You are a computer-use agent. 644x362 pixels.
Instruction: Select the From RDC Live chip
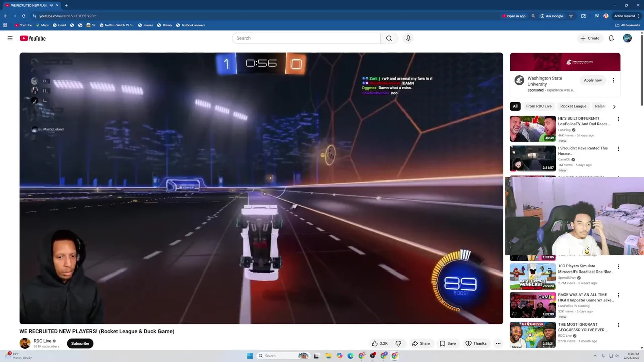pos(539,106)
